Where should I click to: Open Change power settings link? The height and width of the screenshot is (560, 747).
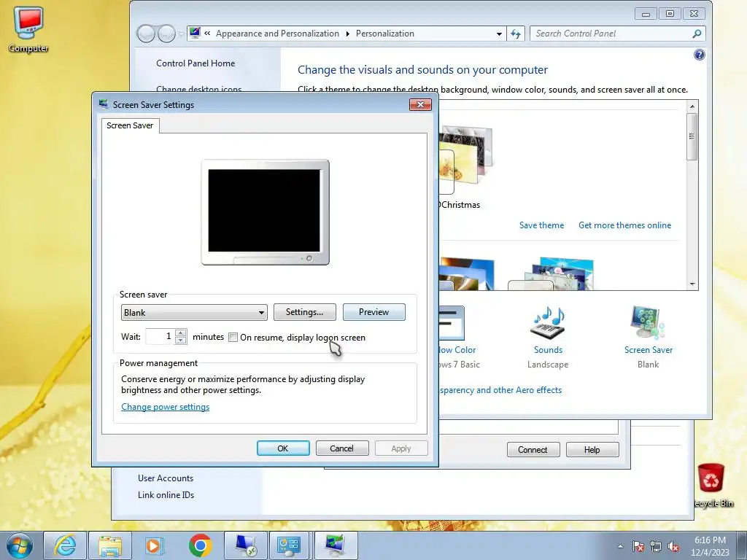166,407
